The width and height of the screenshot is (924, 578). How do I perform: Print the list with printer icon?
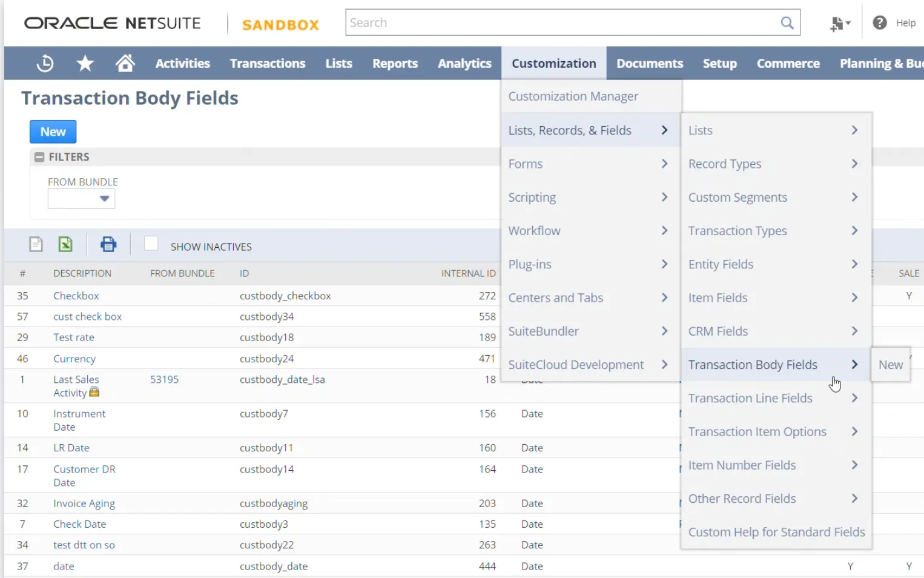[108, 244]
